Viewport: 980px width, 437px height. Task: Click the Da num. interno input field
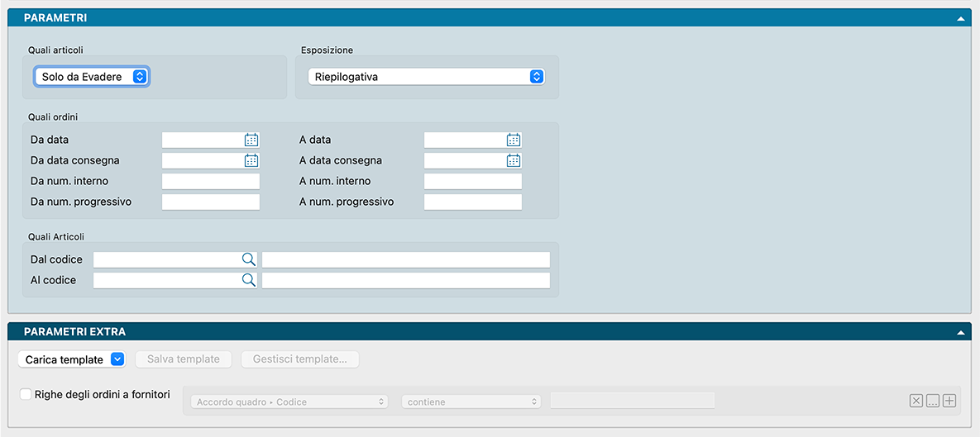pos(211,181)
